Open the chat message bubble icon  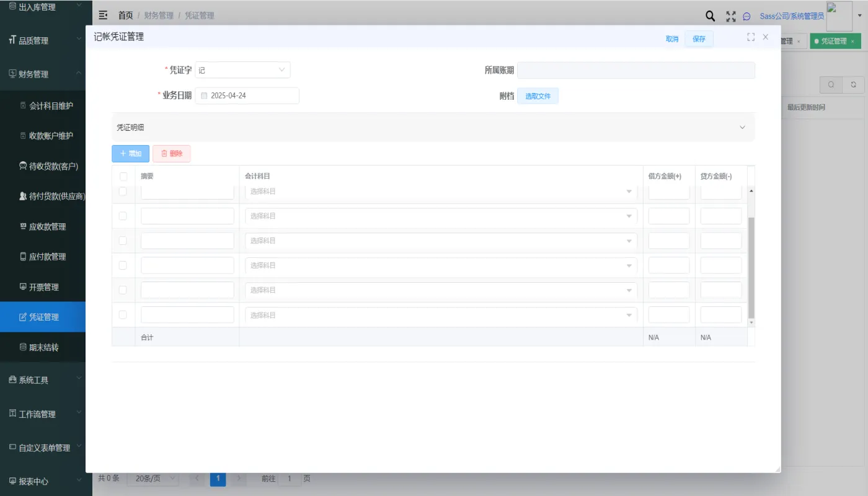(746, 17)
